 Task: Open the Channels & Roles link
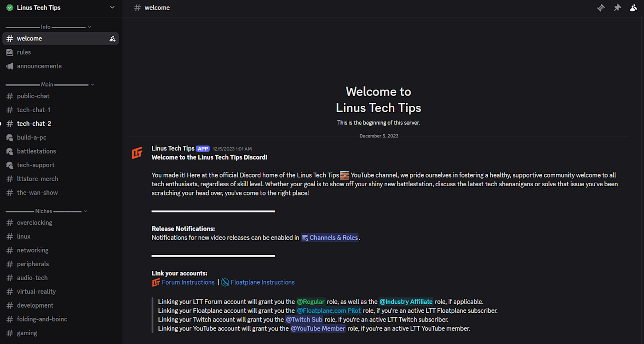[330, 238]
